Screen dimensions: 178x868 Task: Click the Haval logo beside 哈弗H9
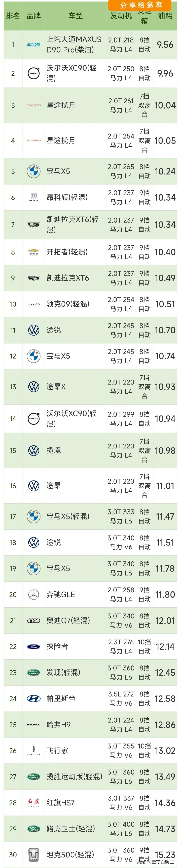(33, 724)
